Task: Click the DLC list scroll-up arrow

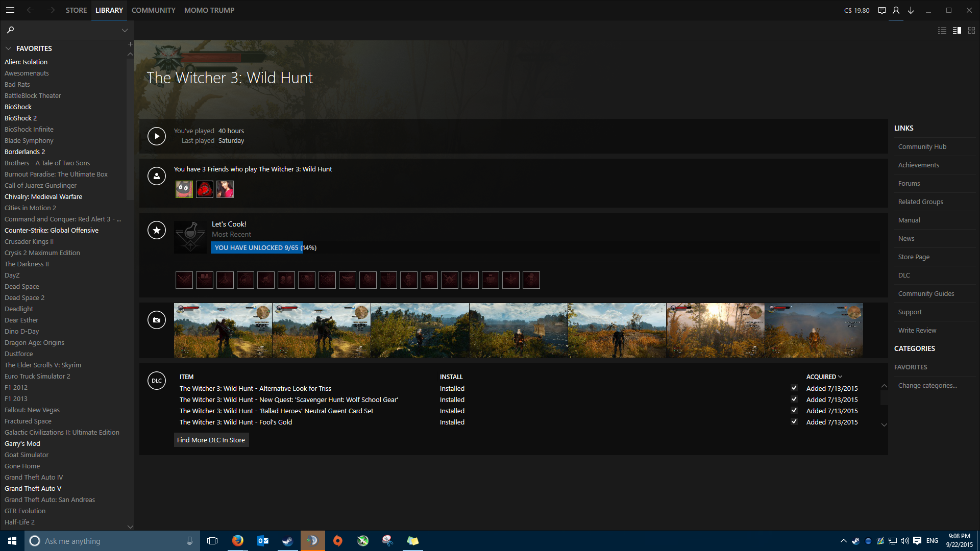Action: pos(884,386)
